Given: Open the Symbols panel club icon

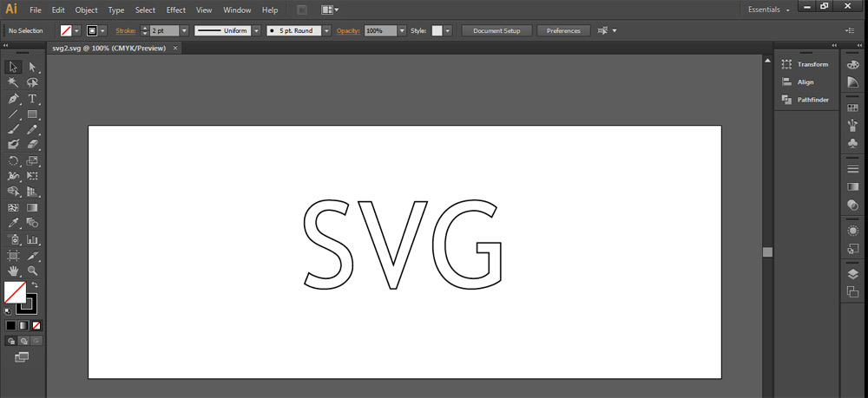Looking at the screenshot, I should (852, 143).
